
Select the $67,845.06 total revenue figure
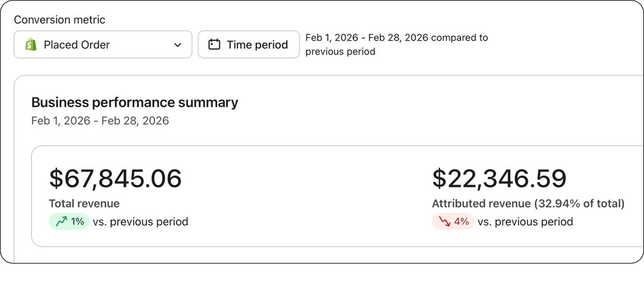[x=115, y=178]
